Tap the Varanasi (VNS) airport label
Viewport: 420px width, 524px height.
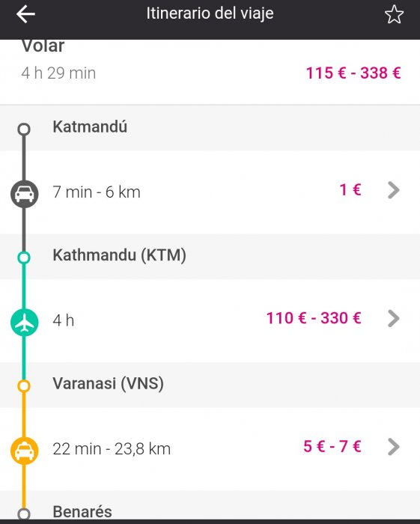coord(108,383)
